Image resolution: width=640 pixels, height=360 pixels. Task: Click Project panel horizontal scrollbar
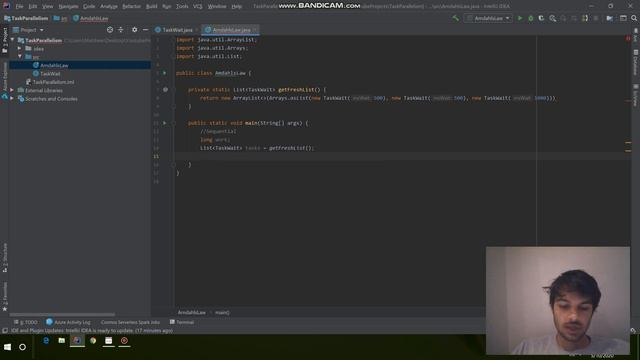[62, 314]
